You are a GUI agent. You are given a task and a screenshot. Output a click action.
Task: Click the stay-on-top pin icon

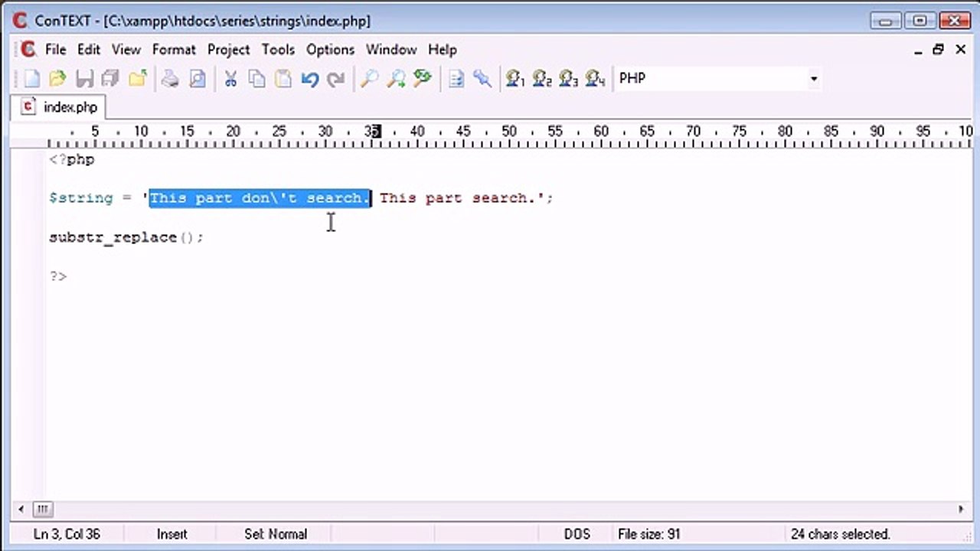[x=482, y=78]
